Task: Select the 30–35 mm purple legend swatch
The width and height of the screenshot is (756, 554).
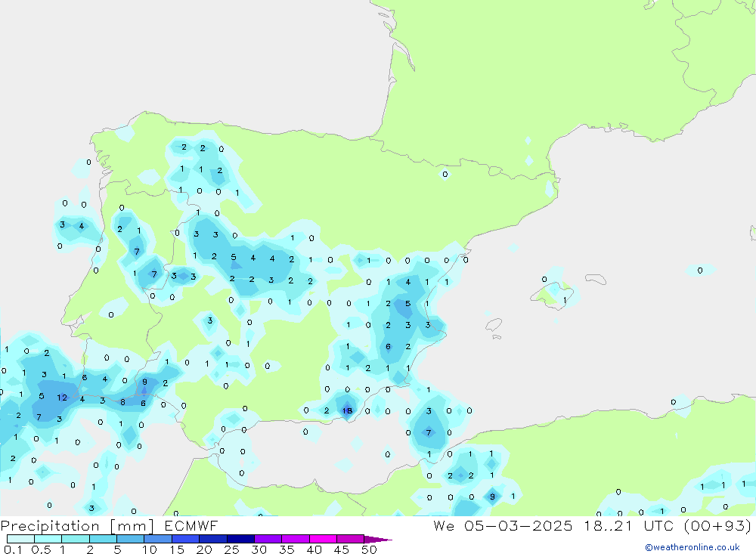Action: click(268, 539)
